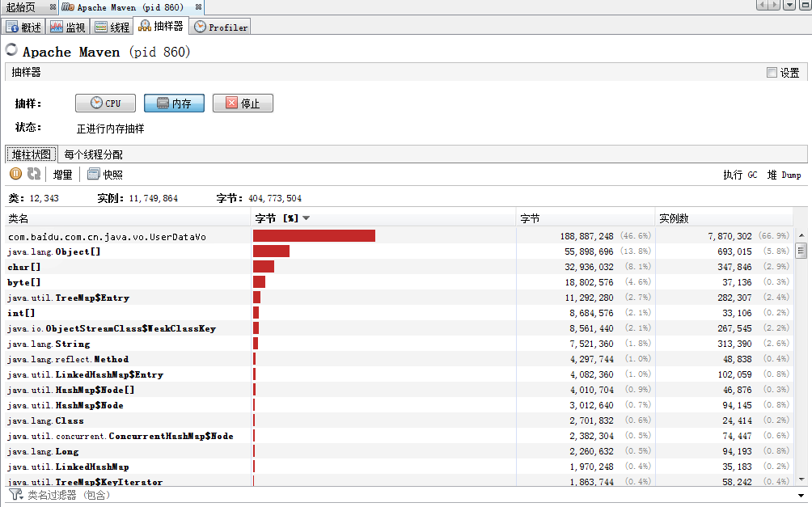Image resolution: width=812 pixels, height=507 pixels.
Task: Stop sampling with 停止 button
Action: pos(243,103)
